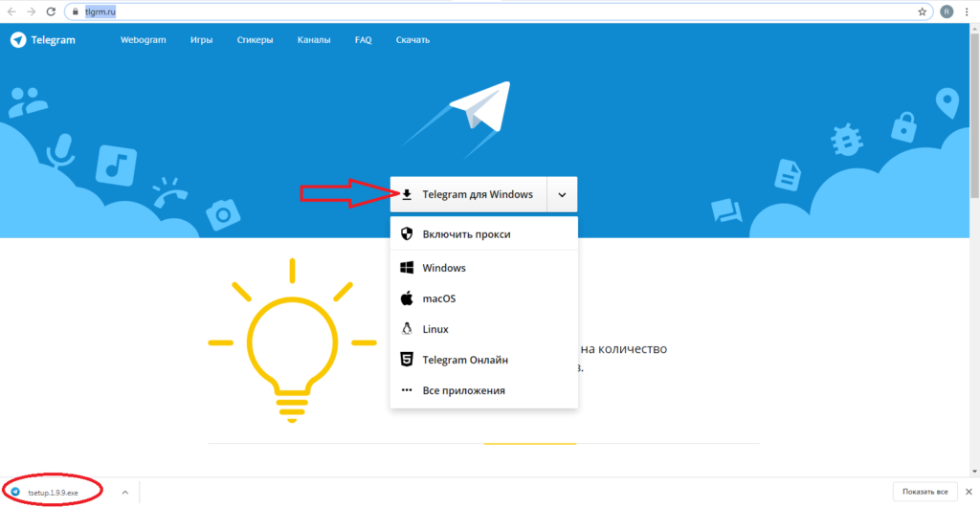Viewport: 980px width, 507px height.
Task: Click the browser forward arrow
Action: pyautogui.click(x=32, y=11)
